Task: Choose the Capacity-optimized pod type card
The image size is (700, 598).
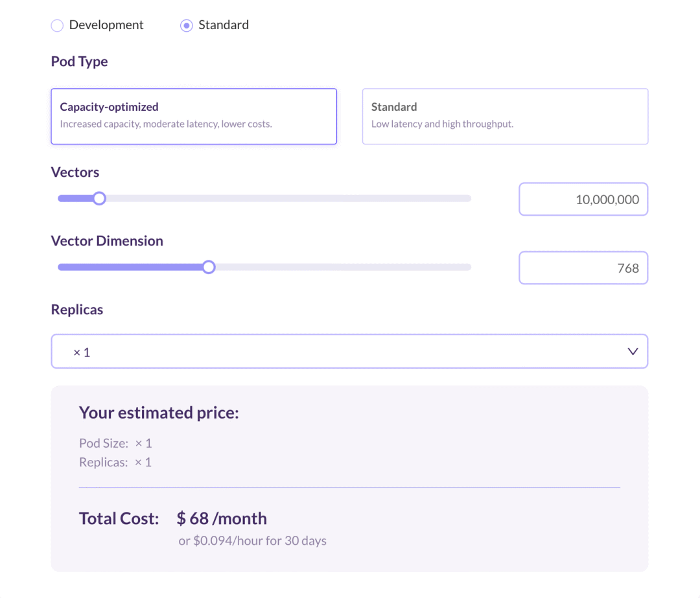Action: tap(194, 116)
